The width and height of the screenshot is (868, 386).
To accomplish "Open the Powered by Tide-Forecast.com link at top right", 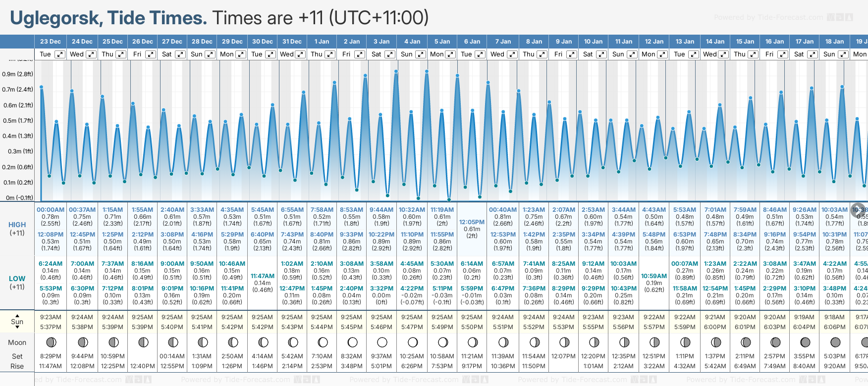I will click(x=768, y=17).
